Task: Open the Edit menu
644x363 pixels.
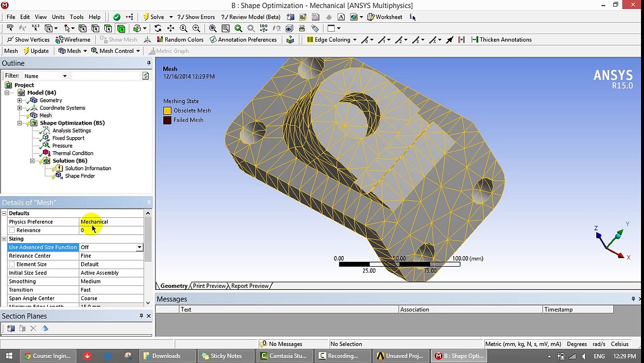Action: 25,17
